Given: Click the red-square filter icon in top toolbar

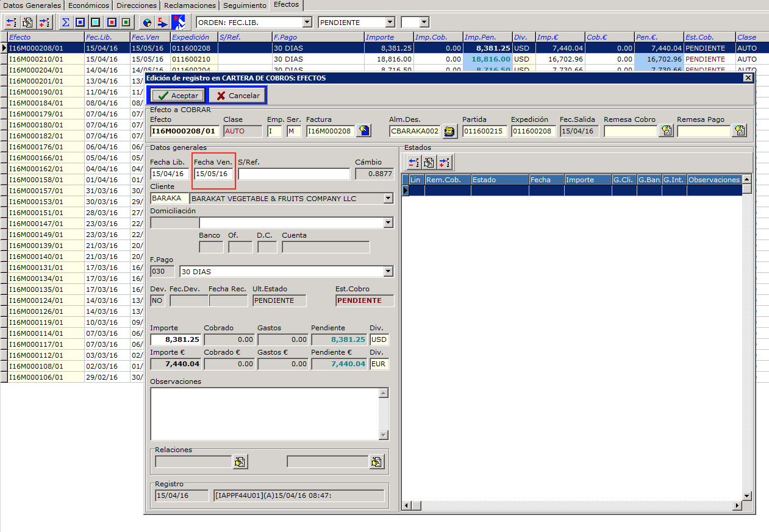Looking at the screenshot, I should (111, 23).
